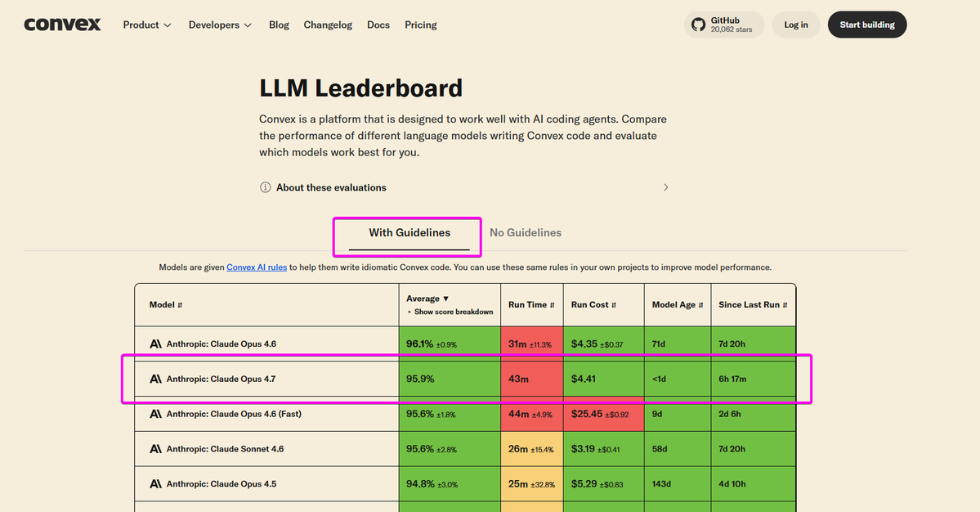980x512 pixels.
Task: Expand the About these evaluations chevron
Action: pyautogui.click(x=665, y=187)
